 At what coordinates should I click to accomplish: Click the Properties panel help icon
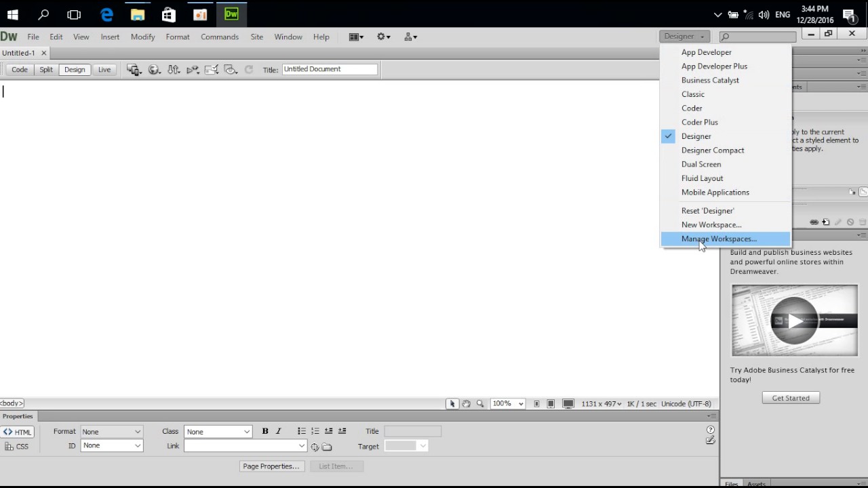pyautogui.click(x=711, y=430)
